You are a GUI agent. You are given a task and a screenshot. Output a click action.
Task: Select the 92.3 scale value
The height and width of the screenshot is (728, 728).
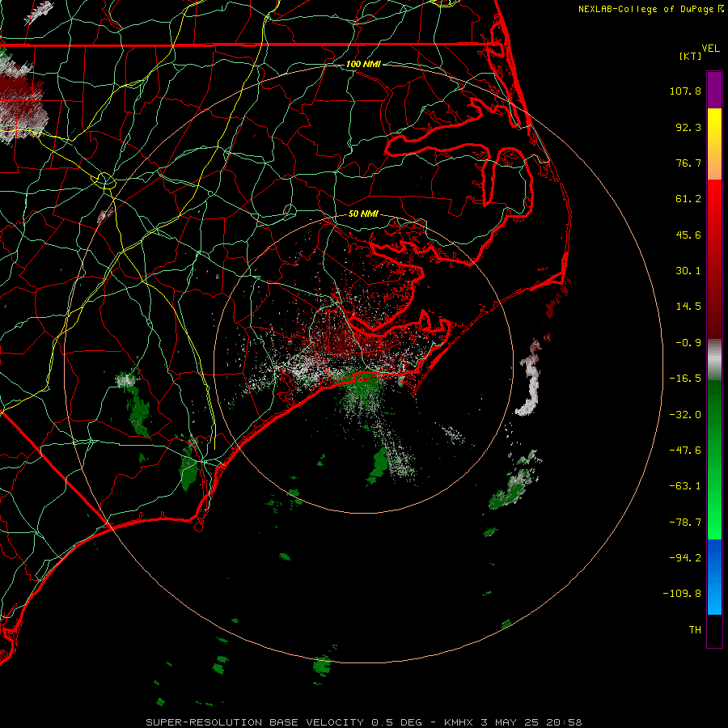click(688, 127)
